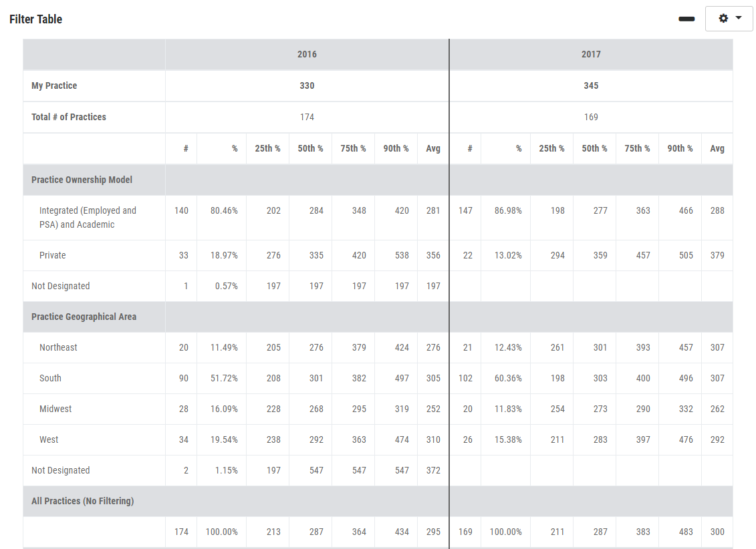This screenshot has width=756, height=549.
Task: Click the 2017 My Practice value 345
Action: pos(591,85)
